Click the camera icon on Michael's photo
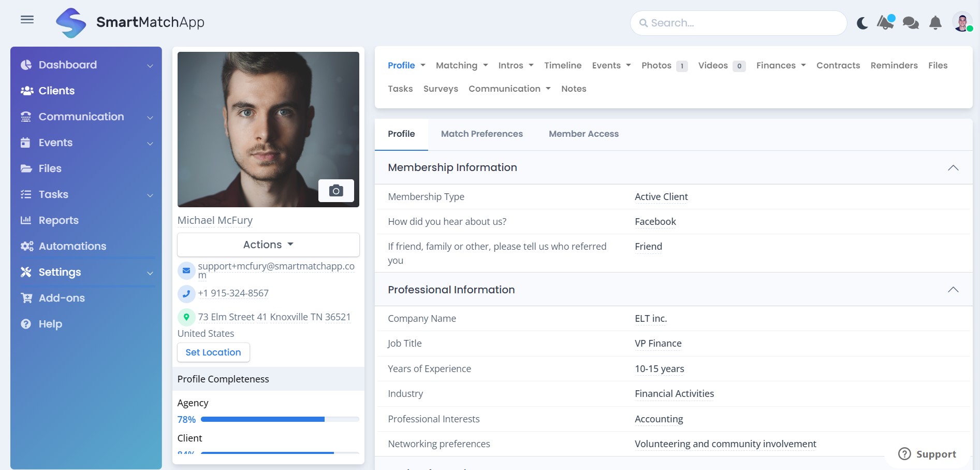The height and width of the screenshot is (470, 980). [x=337, y=190]
